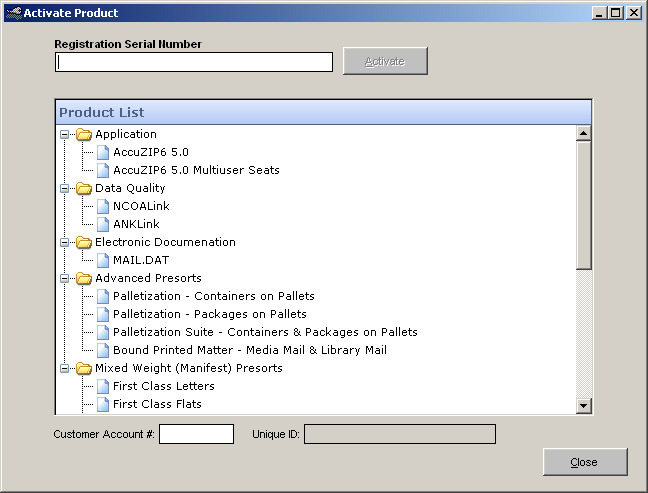Select MAIL.DAT in the product list

141,260
